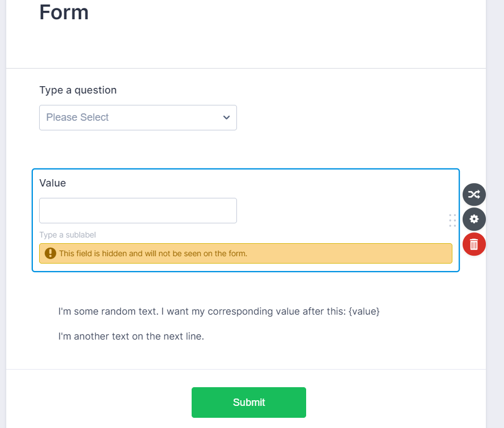Click the 'I'm another text on the next line' sentence
504x428 pixels.
pyautogui.click(x=131, y=336)
